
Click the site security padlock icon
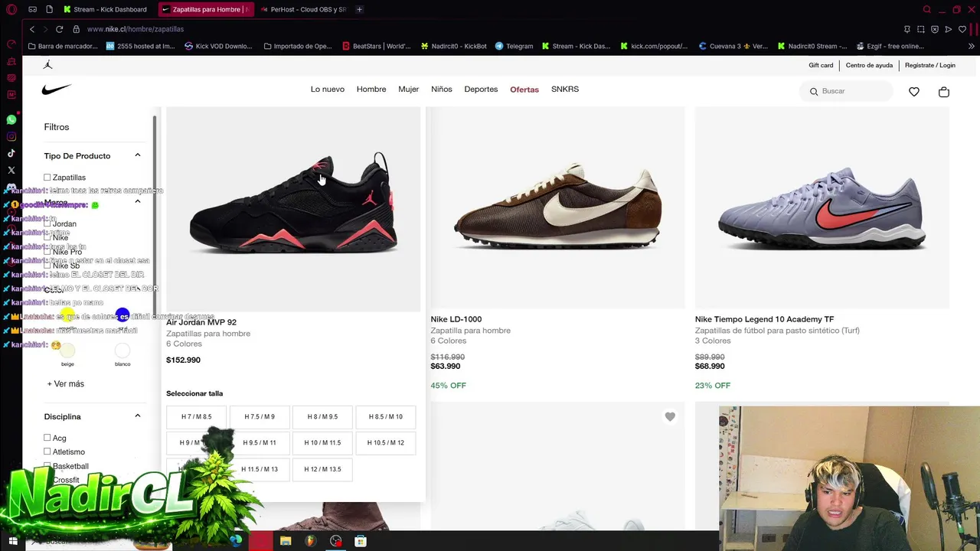(x=76, y=29)
